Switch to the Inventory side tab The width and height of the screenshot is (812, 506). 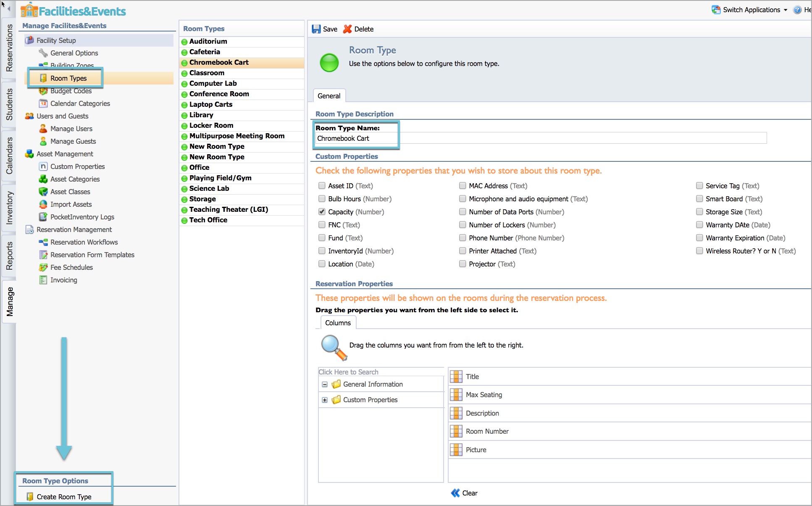click(9, 208)
